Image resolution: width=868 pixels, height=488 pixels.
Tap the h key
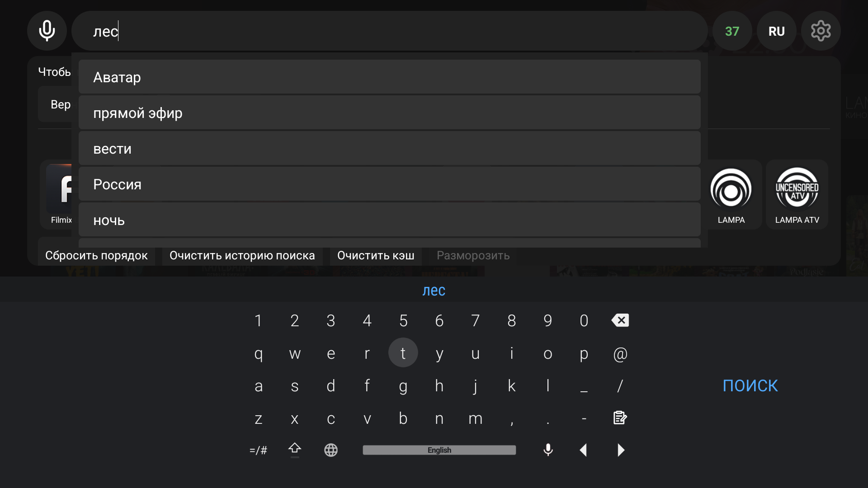point(439,386)
